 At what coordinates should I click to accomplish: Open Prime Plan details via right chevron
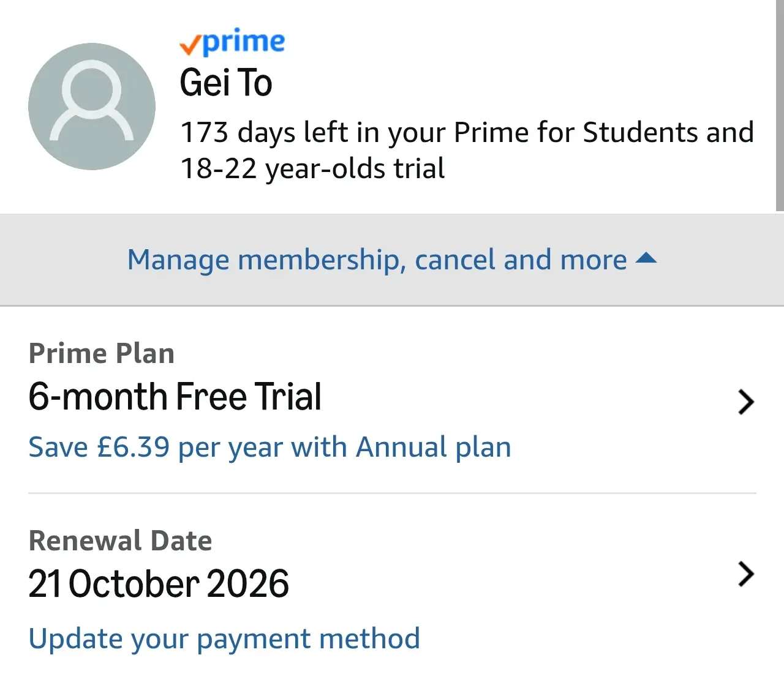pyautogui.click(x=745, y=402)
